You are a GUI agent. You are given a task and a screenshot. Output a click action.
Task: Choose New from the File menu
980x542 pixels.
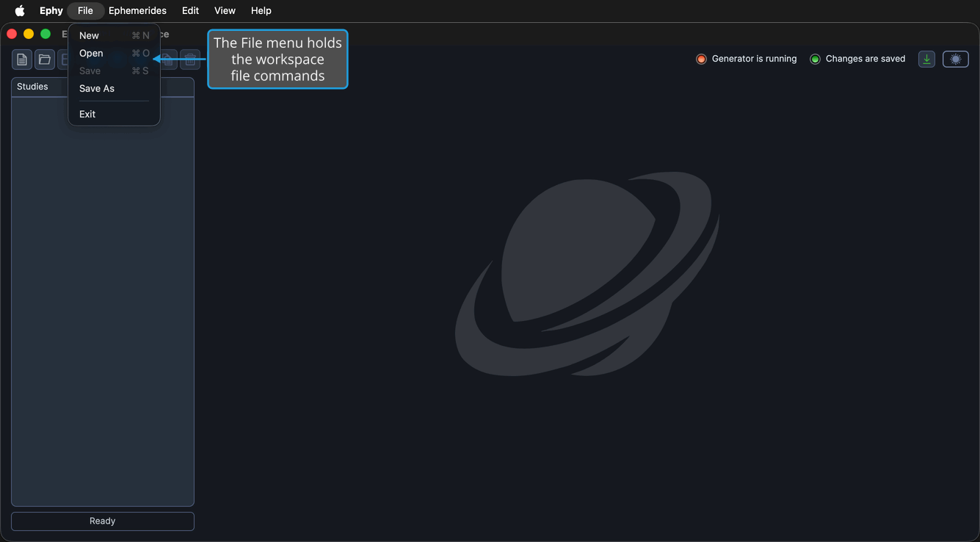point(114,35)
